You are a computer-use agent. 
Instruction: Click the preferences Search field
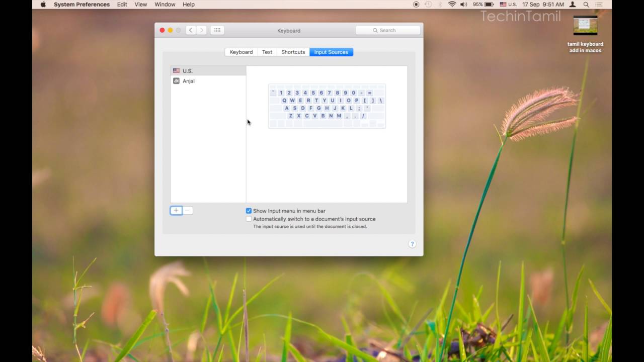pos(388,30)
